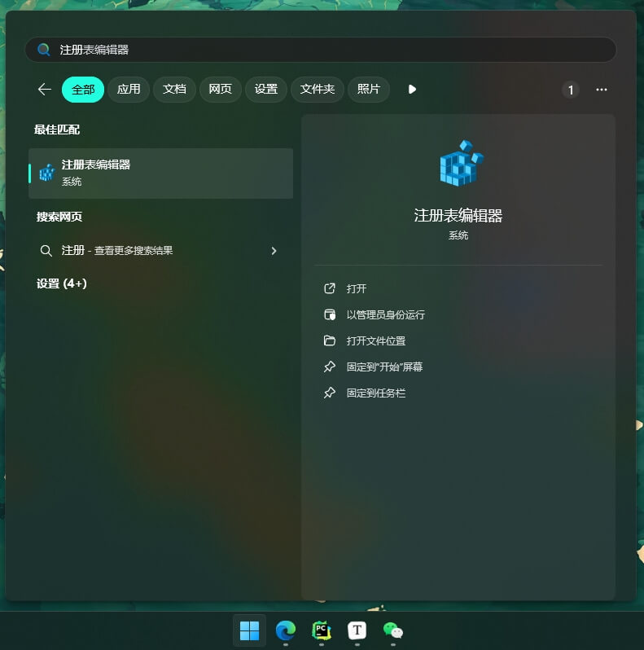Screen dimensions: 644x650
Task: Choose 固定到任务栏
Action: point(375,393)
